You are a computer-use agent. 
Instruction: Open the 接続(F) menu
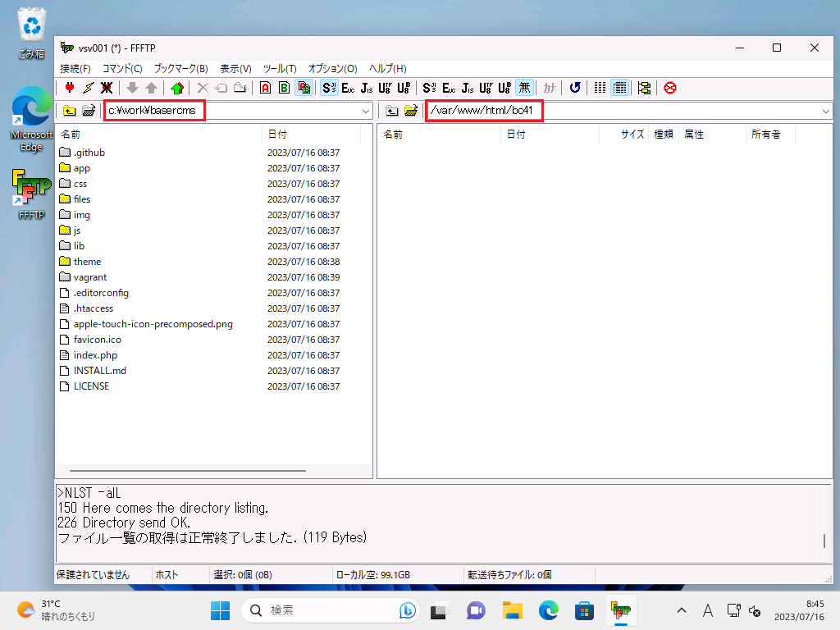pos(75,68)
